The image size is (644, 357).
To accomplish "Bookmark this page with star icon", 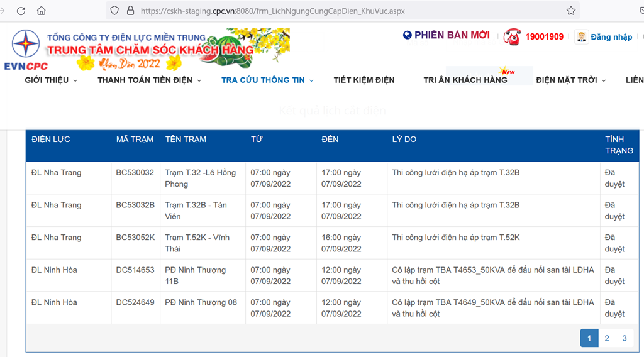I will tap(570, 11).
